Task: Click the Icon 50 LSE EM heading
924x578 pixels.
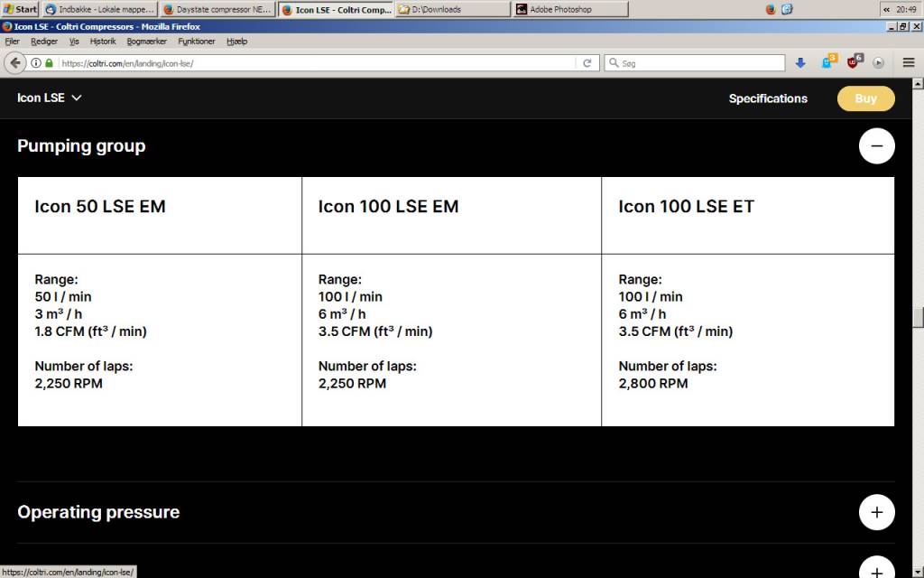Action: [100, 207]
